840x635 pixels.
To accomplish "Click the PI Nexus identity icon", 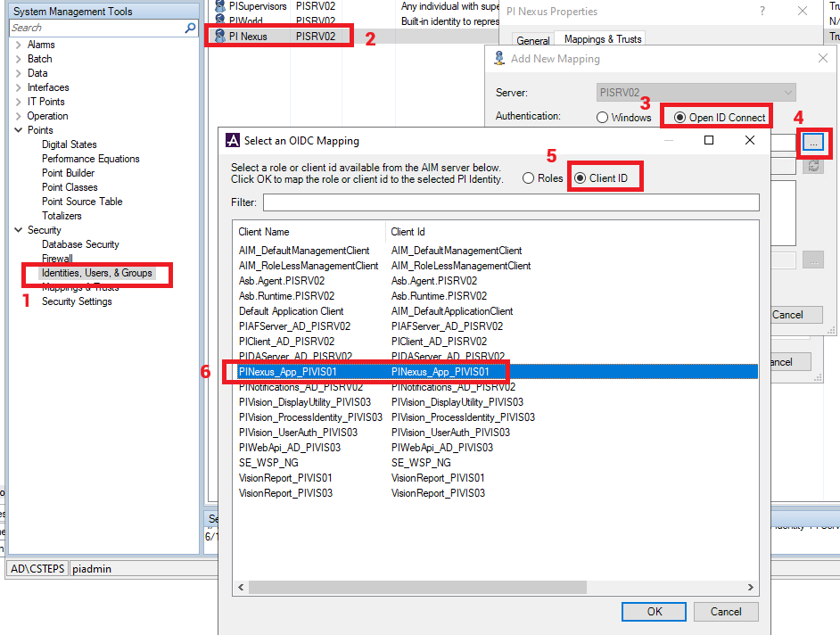I will point(219,36).
